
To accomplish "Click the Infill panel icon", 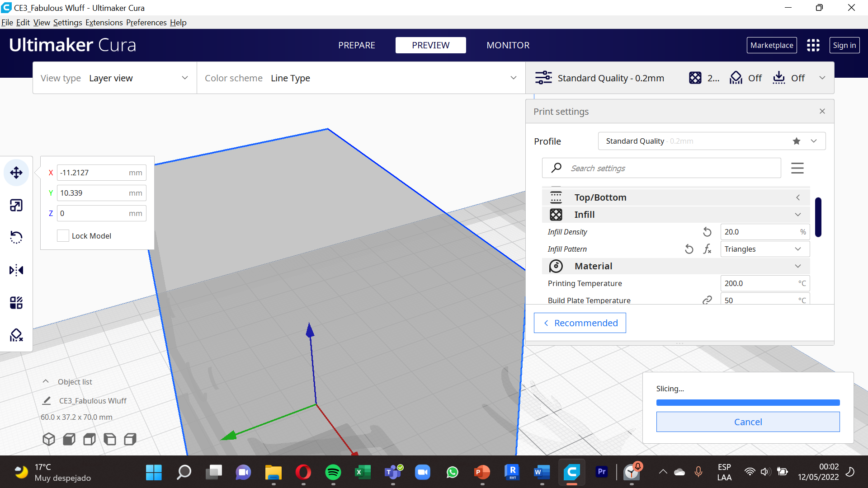I will (556, 214).
